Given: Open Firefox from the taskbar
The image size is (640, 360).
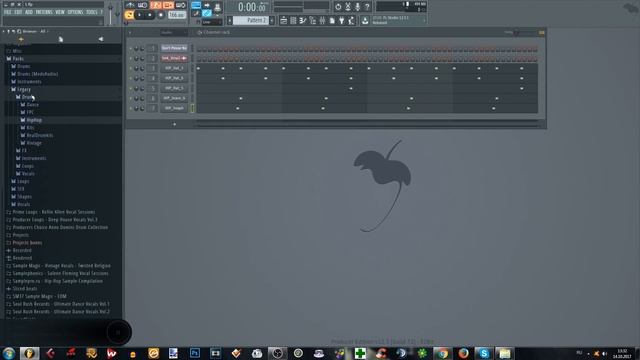Looking at the screenshot, I should [463, 353].
